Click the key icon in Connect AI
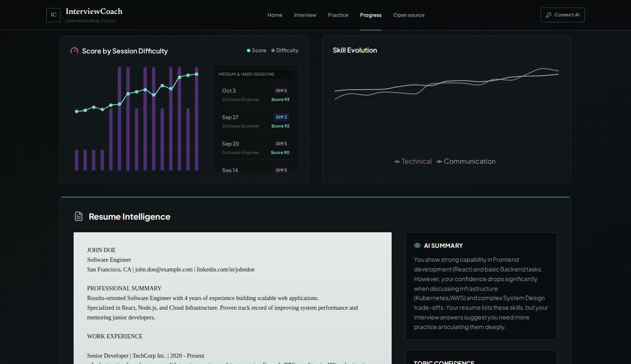The height and width of the screenshot is (364, 631). pyautogui.click(x=548, y=15)
